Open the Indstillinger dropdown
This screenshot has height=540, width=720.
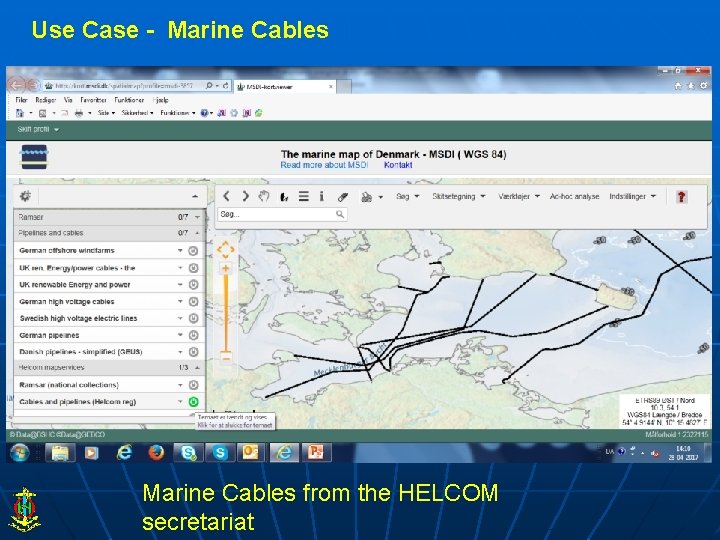632,197
